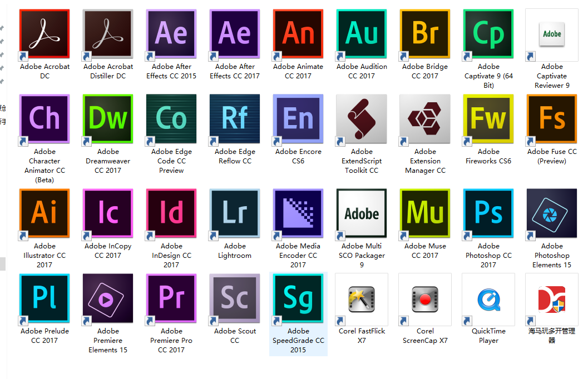
Task: Click the Photoshop Elements 15 icon
Action: click(552, 213)
